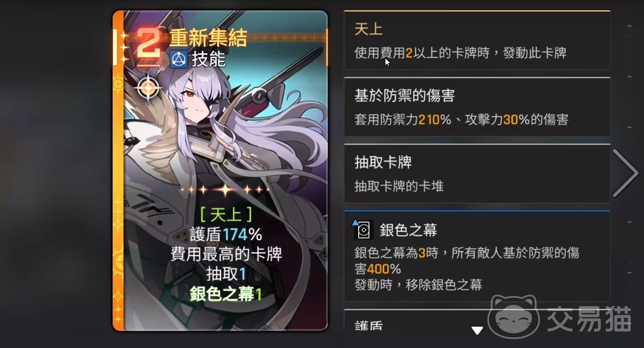Click the 銀色之幕 card icon
644x348 pixels.
pyautogui.click(x=364, y=229)
